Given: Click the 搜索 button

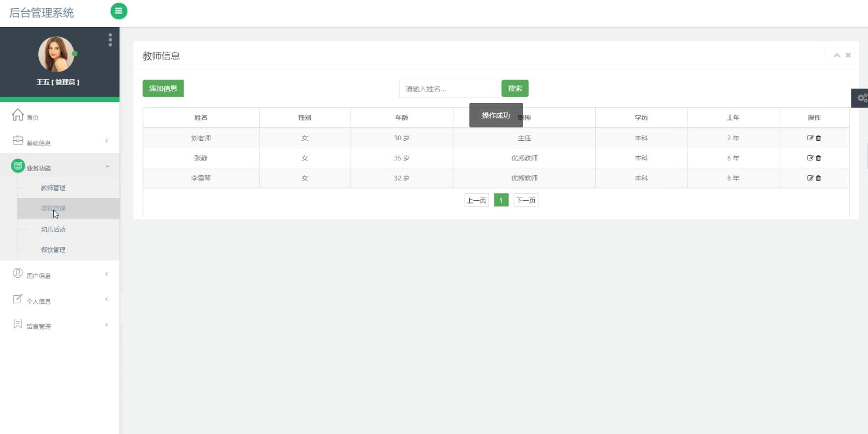Looking at the screenshot, I should tap(515, 88).
